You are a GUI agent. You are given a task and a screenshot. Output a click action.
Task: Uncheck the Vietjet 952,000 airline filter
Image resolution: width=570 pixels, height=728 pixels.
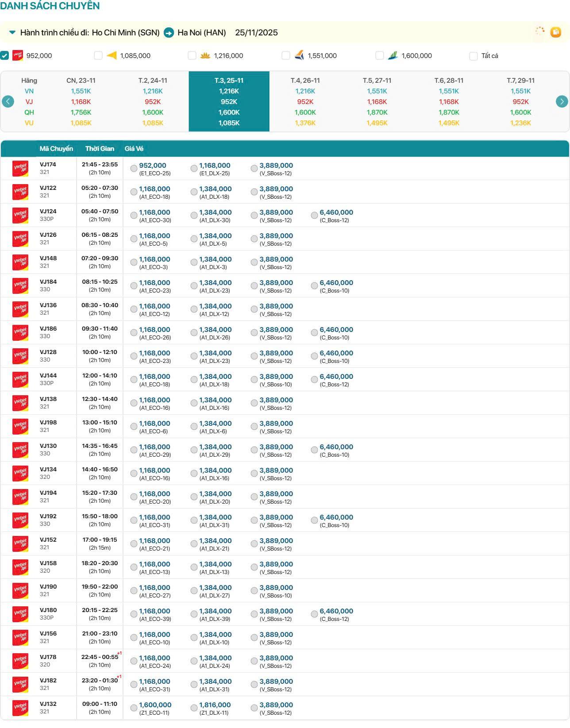[4, 55]
